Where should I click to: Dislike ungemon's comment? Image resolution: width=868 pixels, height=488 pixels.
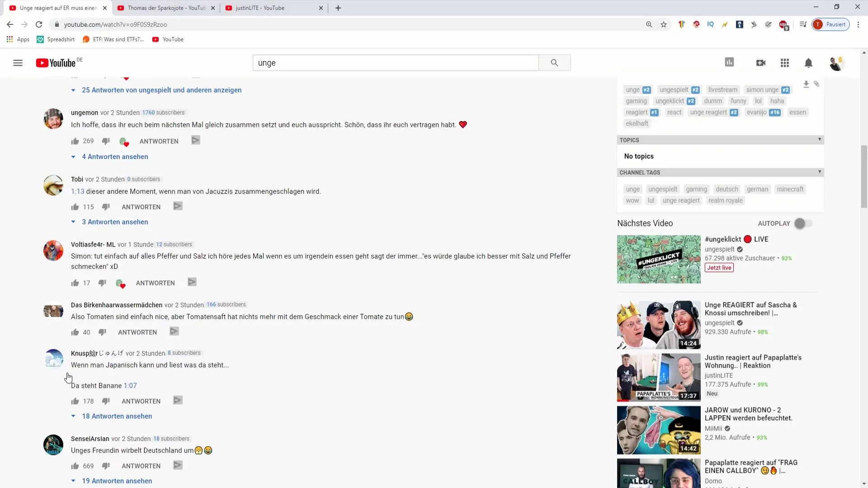106,141
